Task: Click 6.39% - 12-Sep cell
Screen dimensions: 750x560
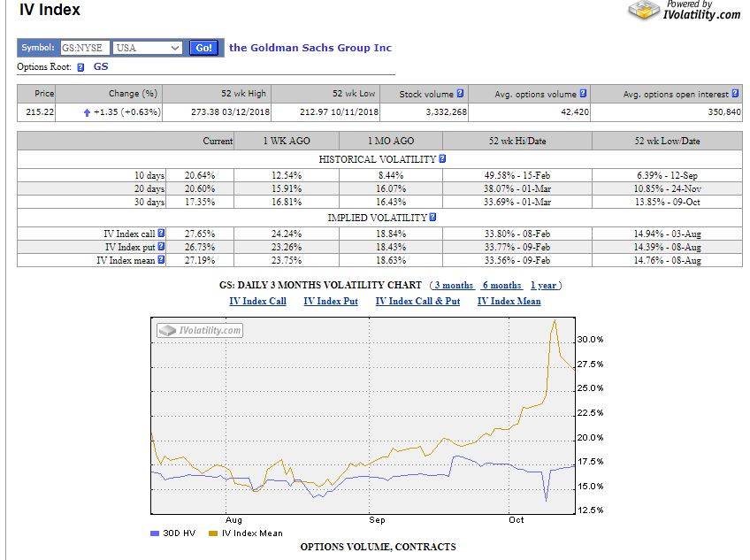Action: tap(667, 175)
